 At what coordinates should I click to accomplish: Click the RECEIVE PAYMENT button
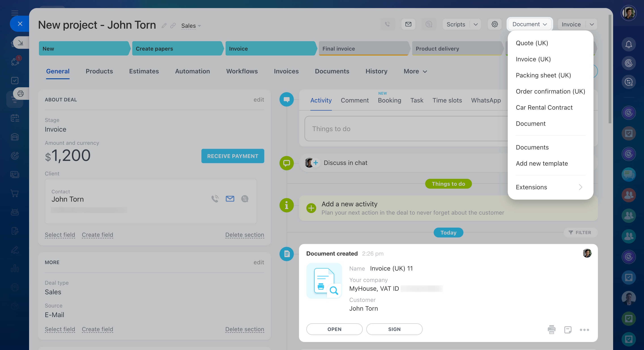[232, 156]
